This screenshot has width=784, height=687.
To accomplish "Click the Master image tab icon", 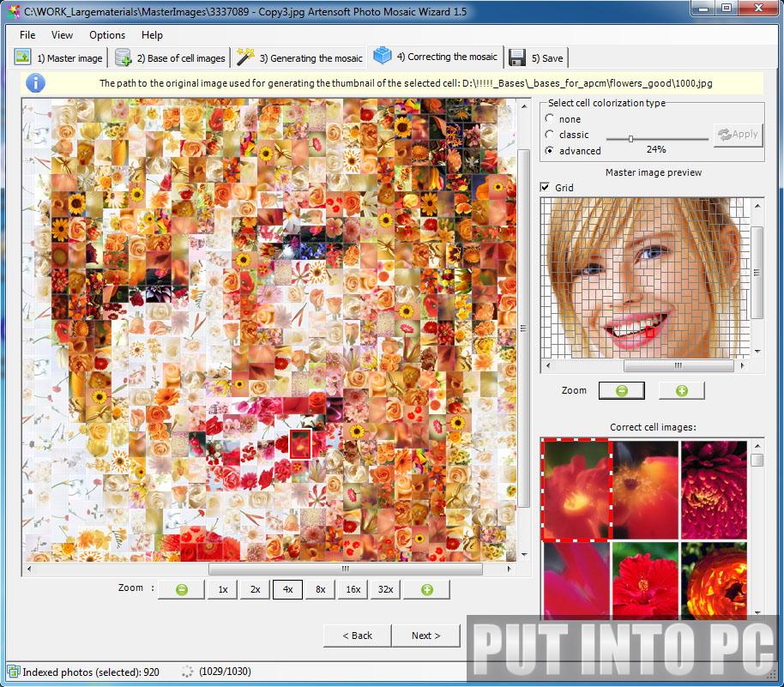I will [x=21, y=57].
